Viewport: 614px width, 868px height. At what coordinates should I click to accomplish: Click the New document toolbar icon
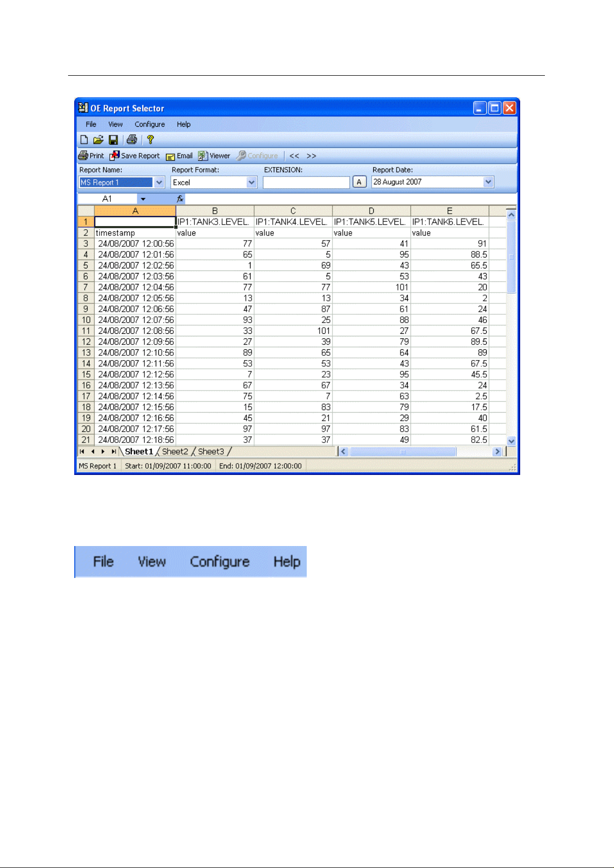click(84, 140)
